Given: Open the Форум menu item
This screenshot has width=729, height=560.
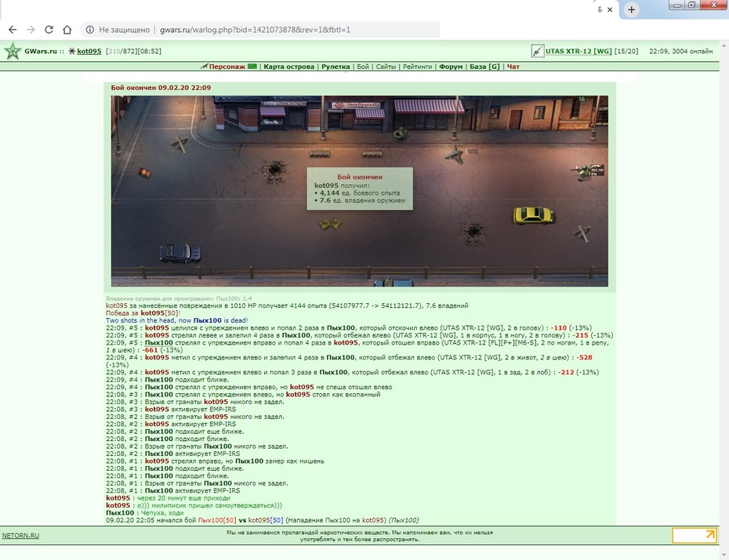Looking at the screenshot, I should point(451,67).
